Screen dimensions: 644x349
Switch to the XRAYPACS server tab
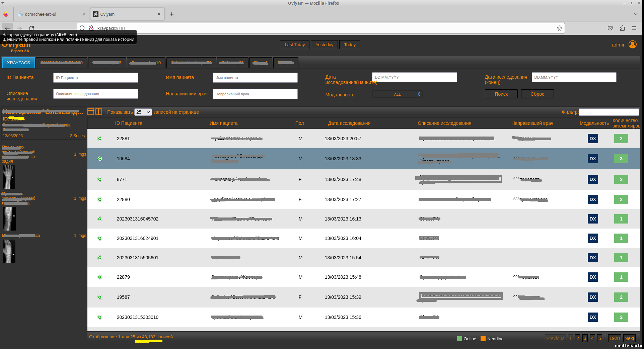click(18, 63)
